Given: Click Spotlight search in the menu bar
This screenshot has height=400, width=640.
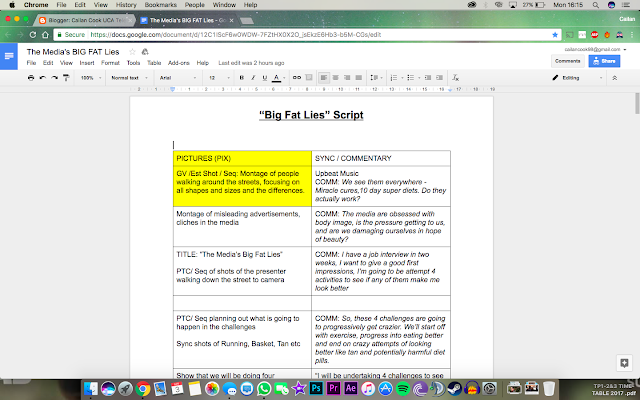Looking at the screenshot, I should pyautogui.click(x=596, y=5).
